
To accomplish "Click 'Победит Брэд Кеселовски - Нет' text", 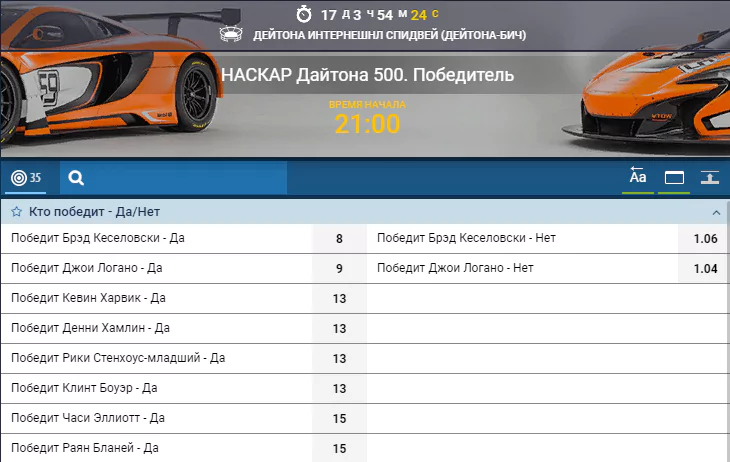I will coord(466,238).
